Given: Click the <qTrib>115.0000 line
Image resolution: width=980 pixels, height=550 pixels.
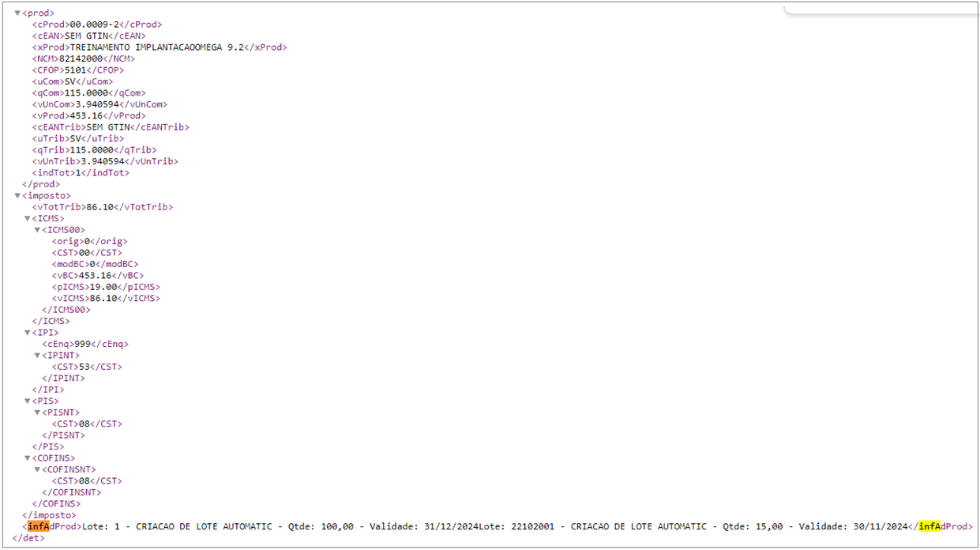Looking at the screenshot, I should pos(94,150).
